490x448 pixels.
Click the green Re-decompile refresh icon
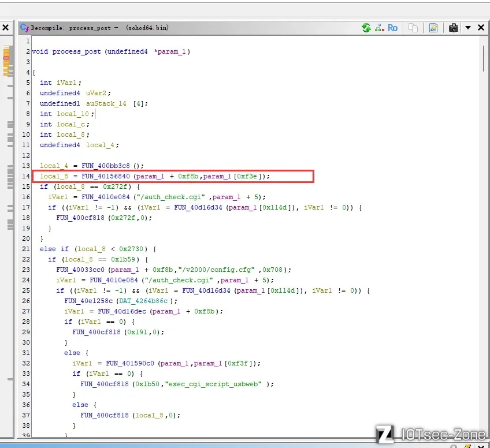tap(366, 28)
